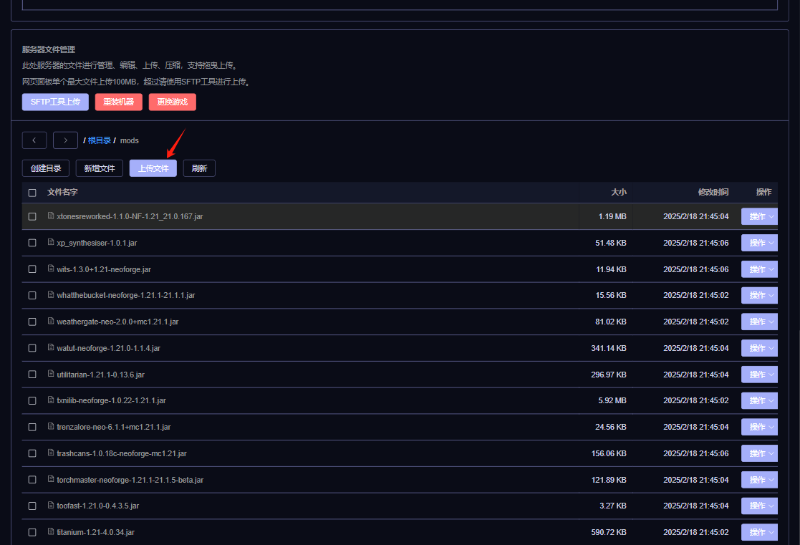Image resolution: width=800 pixels, height=545 pixels.
Task: Click the 刷新 refresh button
Action: 199,168
